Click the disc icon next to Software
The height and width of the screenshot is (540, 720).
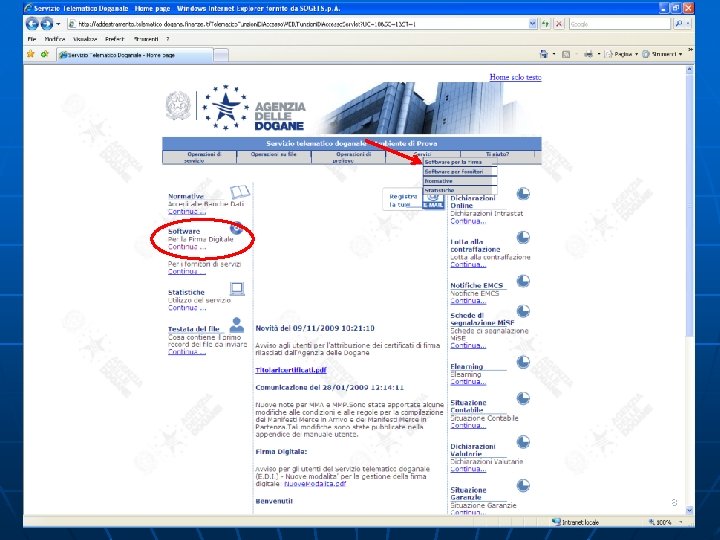point(236,227)
